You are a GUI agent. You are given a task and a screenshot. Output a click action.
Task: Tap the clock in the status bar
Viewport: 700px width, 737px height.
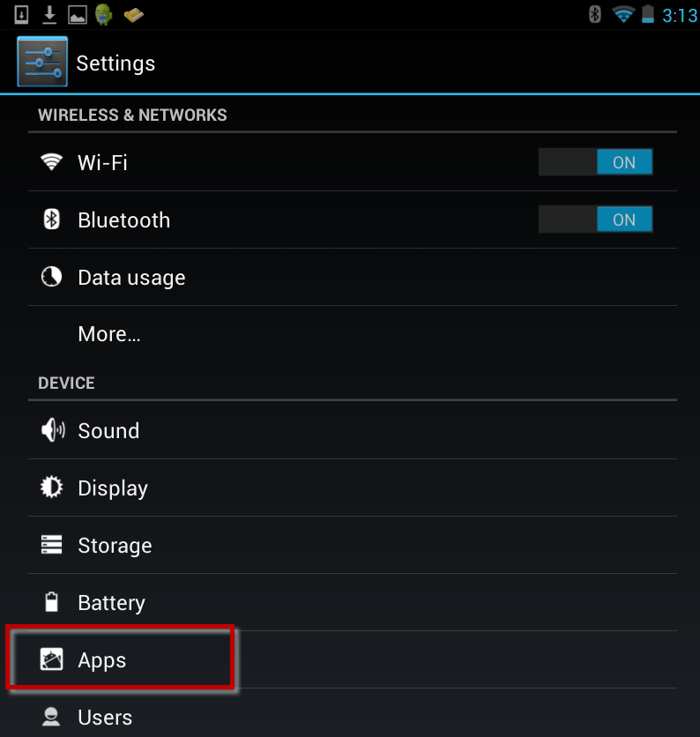pyautogui.click(x=680, y=15)
